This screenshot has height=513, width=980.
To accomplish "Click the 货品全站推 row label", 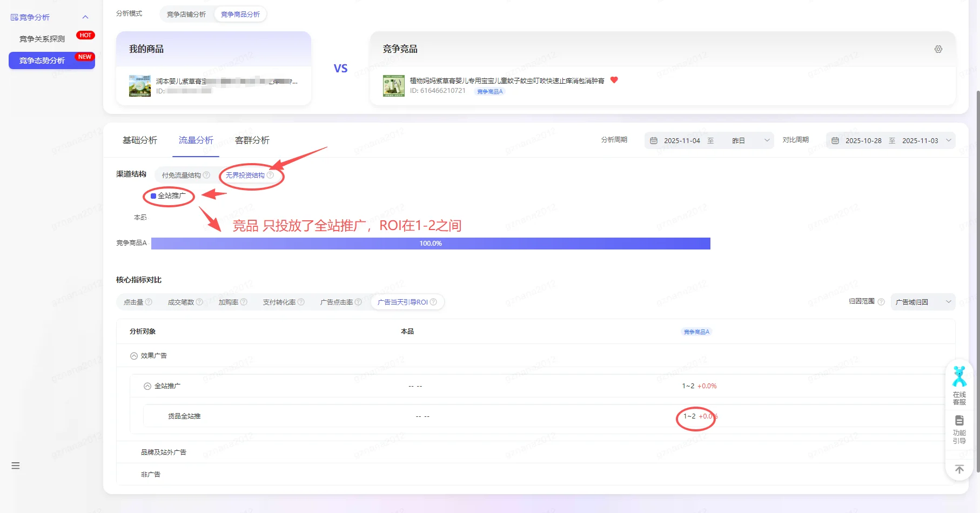I will [184, 416].
